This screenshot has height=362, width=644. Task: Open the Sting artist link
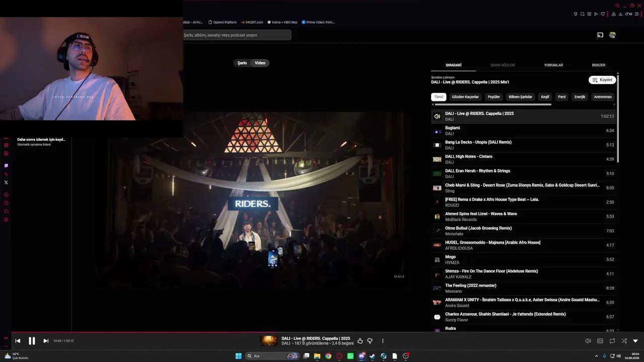point(450,191)
